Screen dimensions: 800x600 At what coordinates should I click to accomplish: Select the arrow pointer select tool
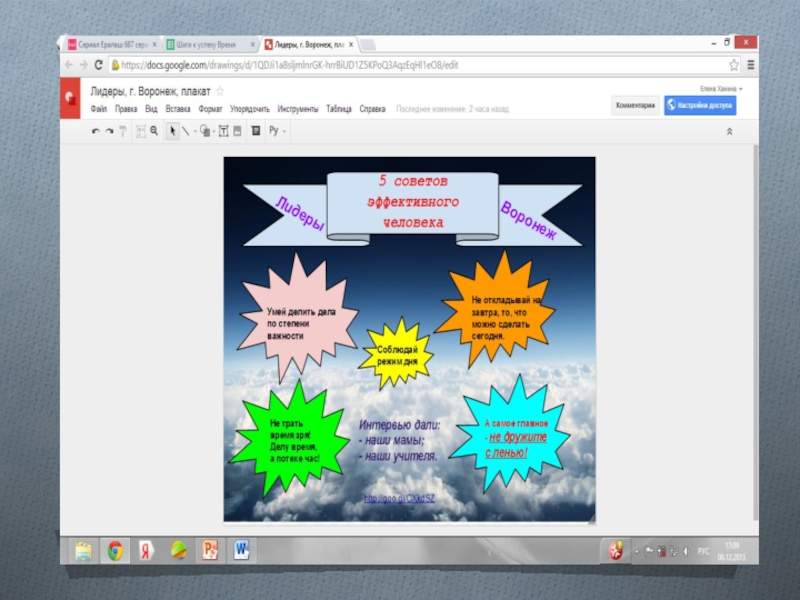[x=171, y=131]
